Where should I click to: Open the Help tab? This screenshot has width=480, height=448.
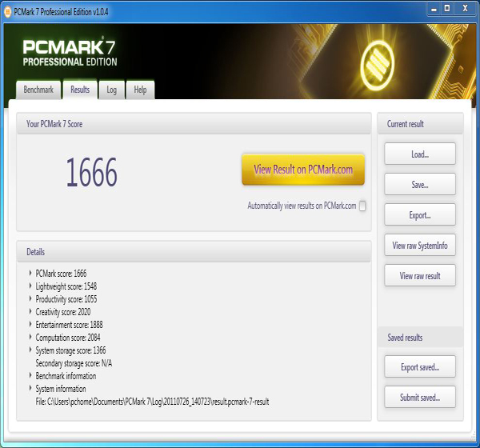(x=140, y=90)
